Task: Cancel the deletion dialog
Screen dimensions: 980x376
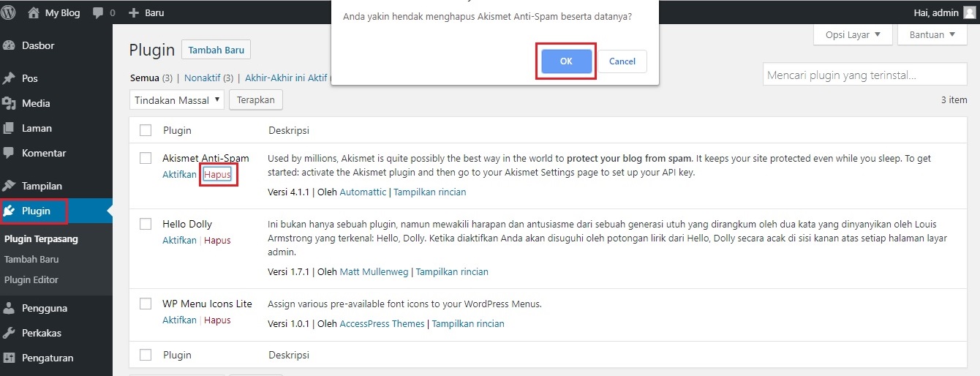Action: 622,61
